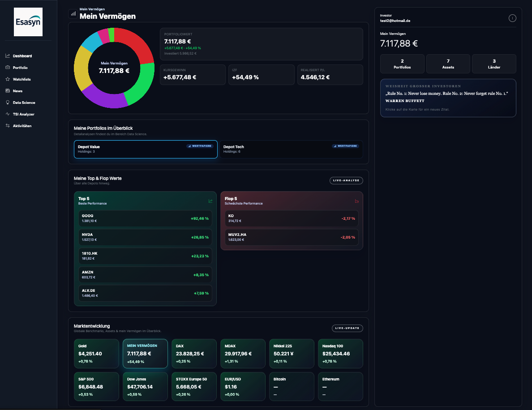The height and width of the screenshot is (410, 532).
Task: Toggle the Gold market tile
Action: pos(96,353)
